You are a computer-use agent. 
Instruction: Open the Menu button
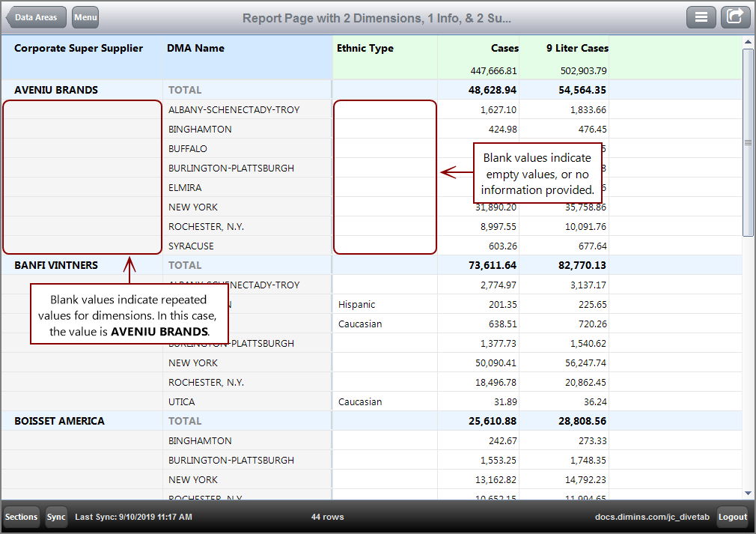click(85, 17)
